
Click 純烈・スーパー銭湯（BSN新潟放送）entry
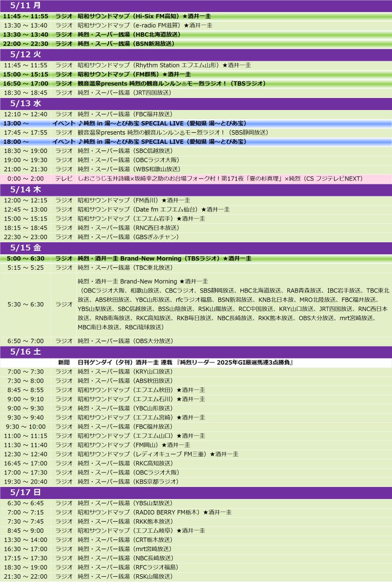point(126,44)
